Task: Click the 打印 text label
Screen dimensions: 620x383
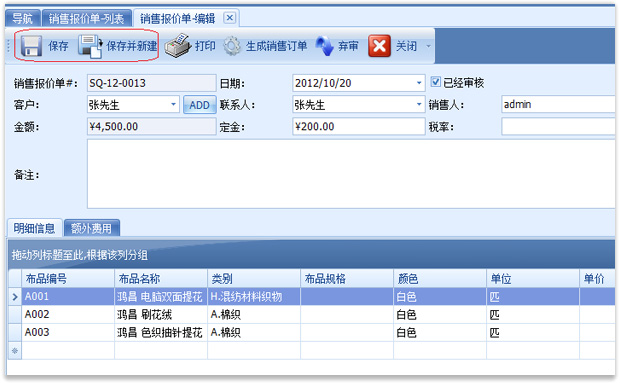Action: point(205,46)
